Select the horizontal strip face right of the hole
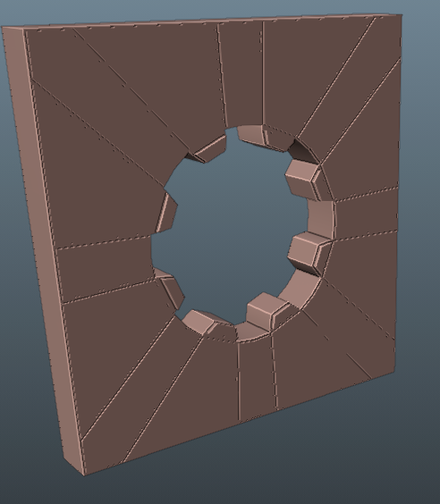This screenshot has width=440, height=504. coord(366,214)
